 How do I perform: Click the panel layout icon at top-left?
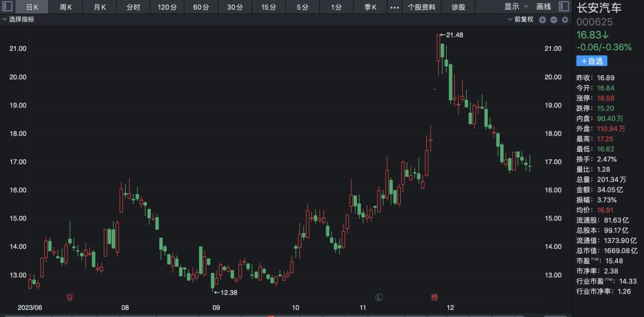(5, 7)
